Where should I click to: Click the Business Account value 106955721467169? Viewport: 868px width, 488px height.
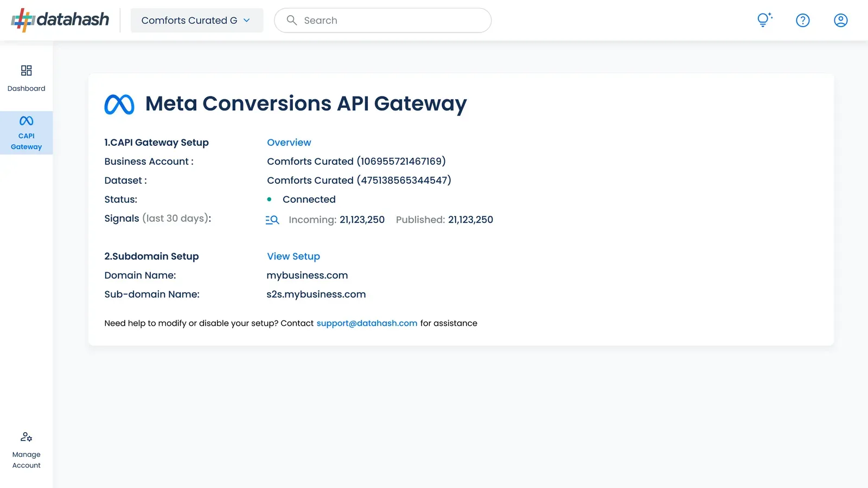click(356, 162)
